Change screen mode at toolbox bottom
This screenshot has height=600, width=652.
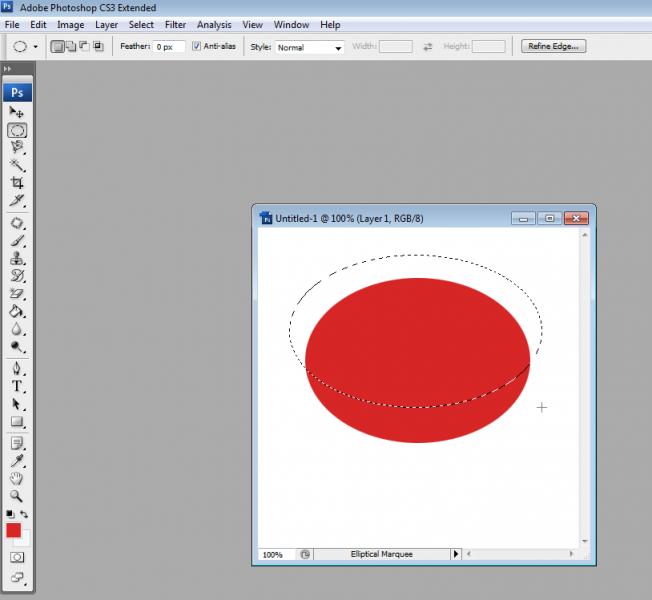tap(17, 577)
